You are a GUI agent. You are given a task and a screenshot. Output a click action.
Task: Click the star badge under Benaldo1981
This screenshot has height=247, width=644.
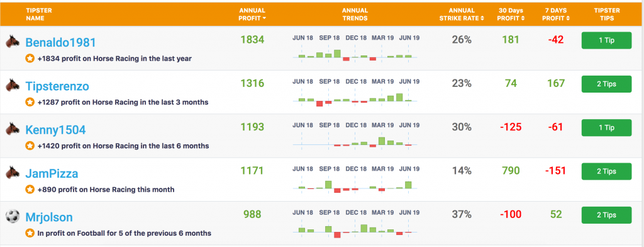click(x=30, y=59)
